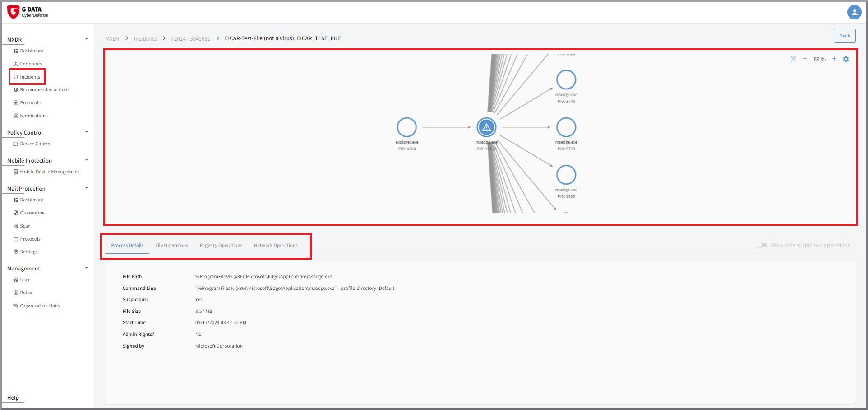Image resolution: width=868 pixels, height=410 pixels.
Task: Collapse the MXDR section
Action: [x=87, y=39]
